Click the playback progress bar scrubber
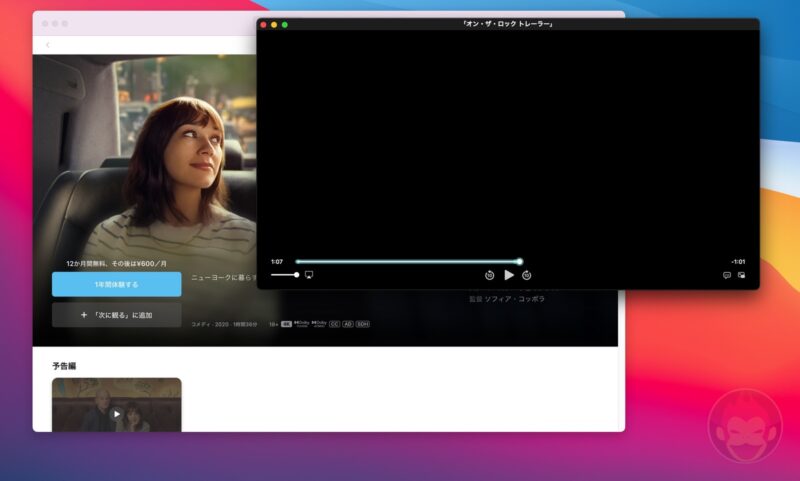This screenshot has height=481, width=800. (x=519, y=262)
